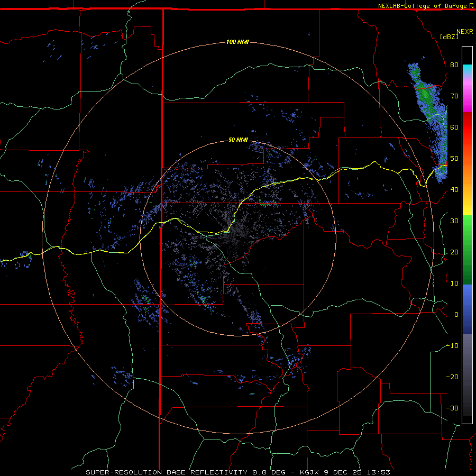Click the '9 DEC 25 13:53' timestamp
This screenshot has width=476, height=476.
click(x=357, y=472)
